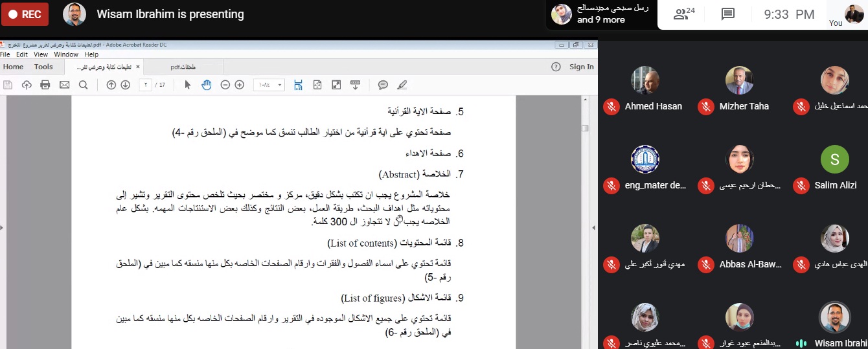
Task: Click 'Wisam Ibrahim is presenting' label
Action: pos(170,14)
